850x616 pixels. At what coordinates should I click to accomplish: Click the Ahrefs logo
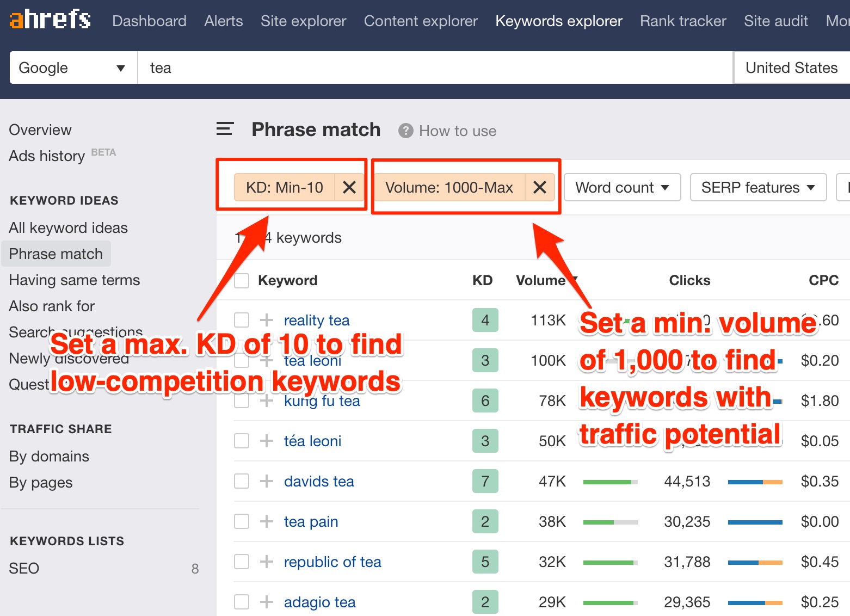[x=50, y=20]
